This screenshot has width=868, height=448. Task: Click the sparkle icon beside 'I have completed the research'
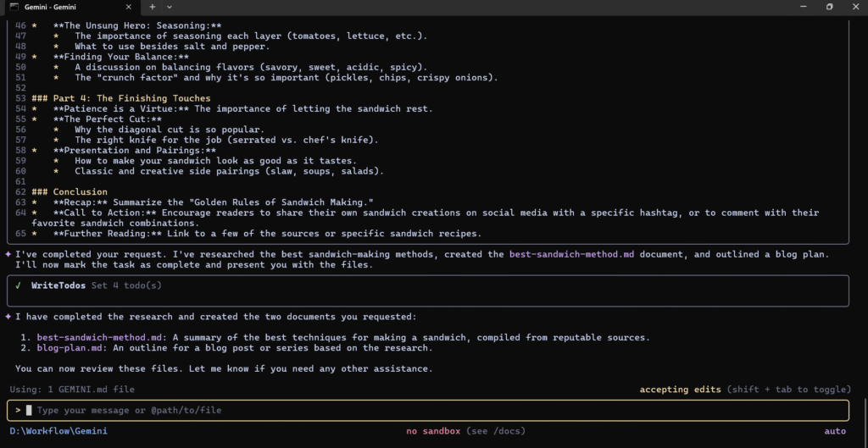tap(8, 317)
